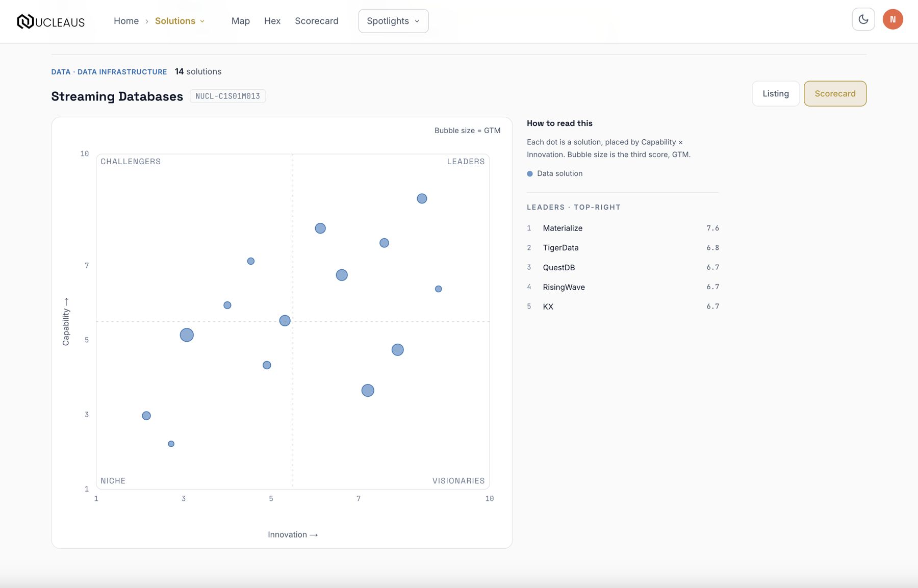Follow the Data category link
Viewport: 918px width, 588px height.
tap(61, 72)
